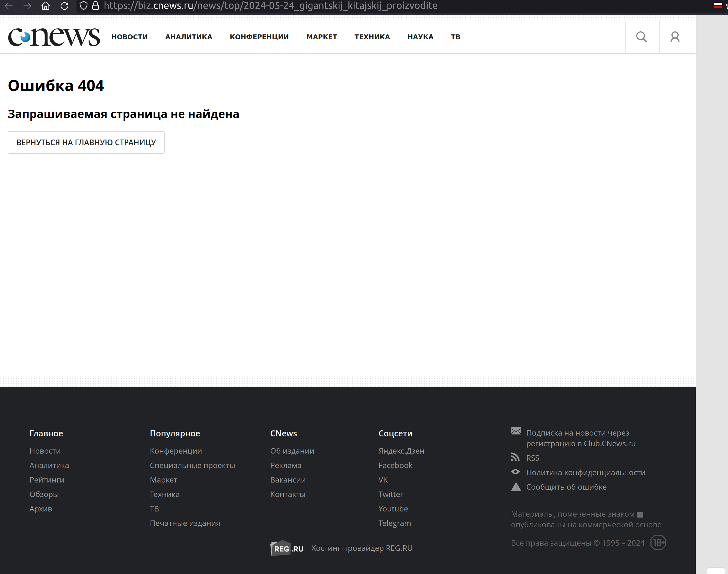Viewport: 728px width, 574px height.
Task: Open footer link Конференции
Action: 176,451
